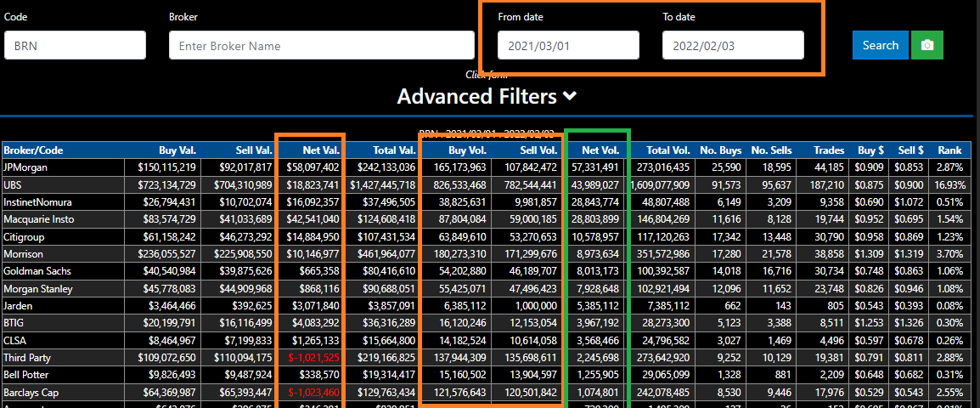
Task: Click the Broker/Code column header
Action: [x=32, y=150]
